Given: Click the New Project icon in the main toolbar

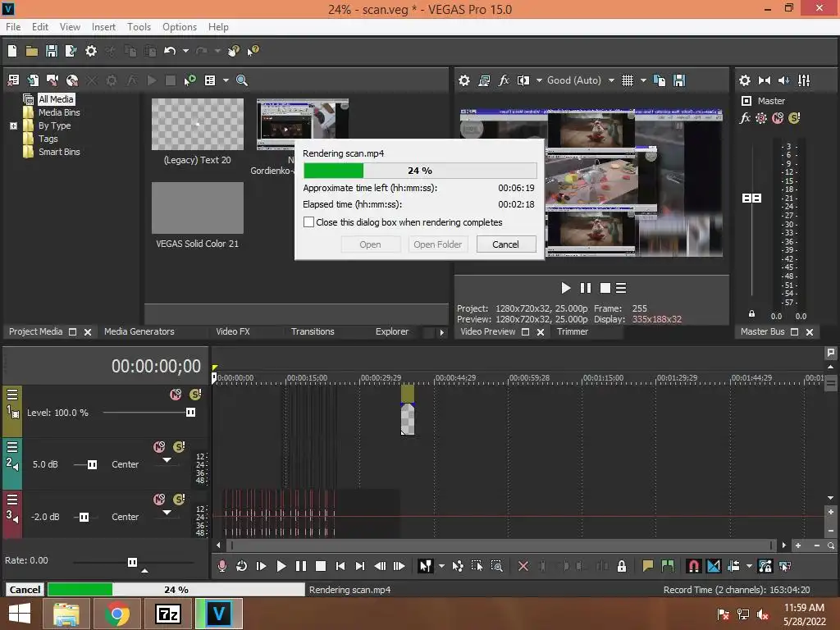Looking at the screenshot, I should (x=12, y=51).
